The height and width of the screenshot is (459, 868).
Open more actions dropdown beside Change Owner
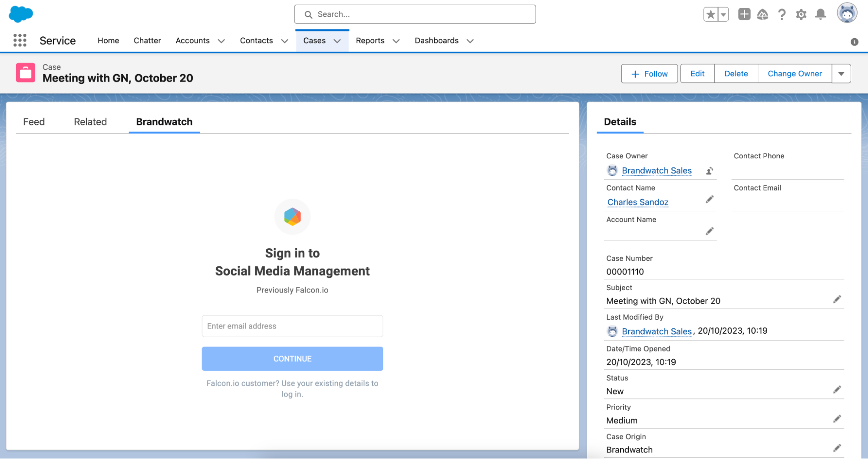click(841, 74)
